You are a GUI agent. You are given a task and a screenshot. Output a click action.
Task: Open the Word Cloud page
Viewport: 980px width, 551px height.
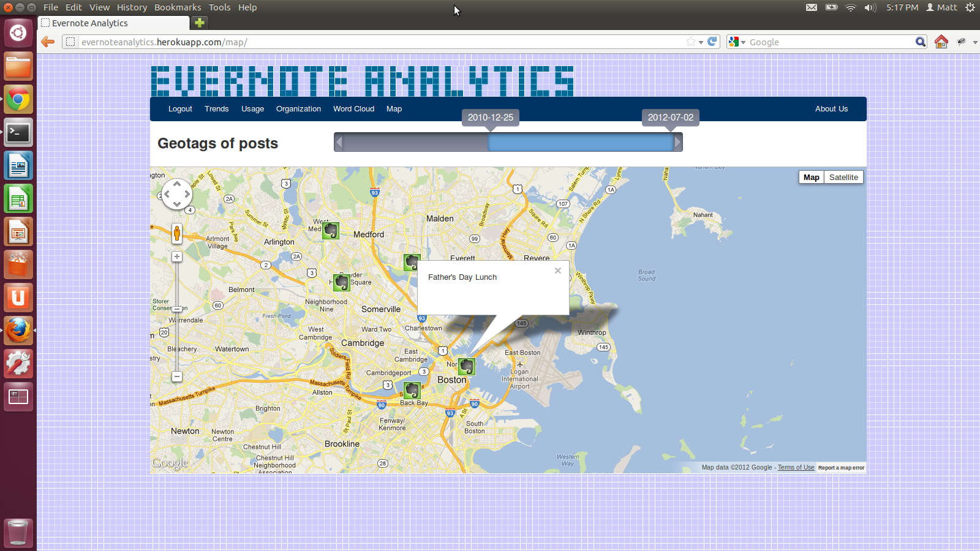(x=353, y=109)
